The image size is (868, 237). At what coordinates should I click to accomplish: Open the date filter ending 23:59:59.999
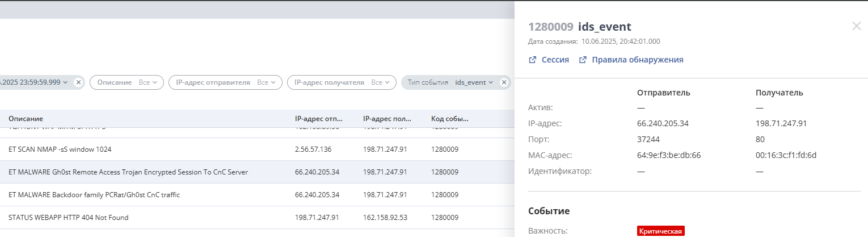coord(34,82)
